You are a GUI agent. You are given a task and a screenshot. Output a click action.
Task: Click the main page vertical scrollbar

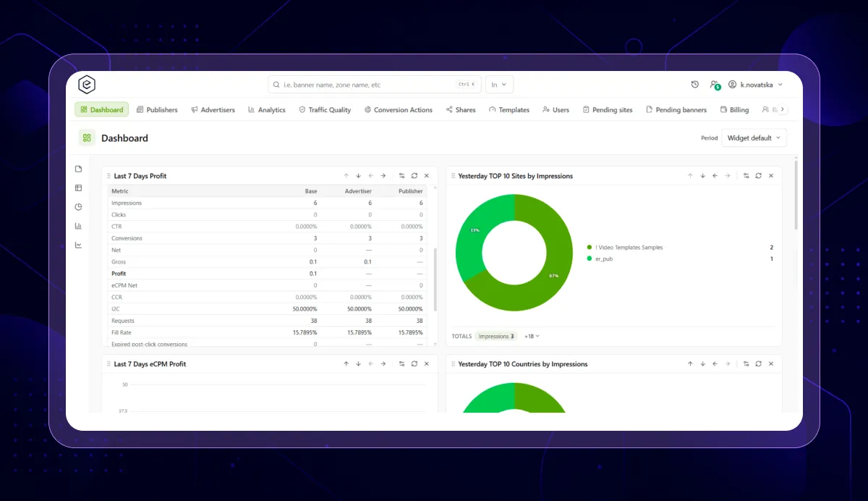tap(796, 195)
